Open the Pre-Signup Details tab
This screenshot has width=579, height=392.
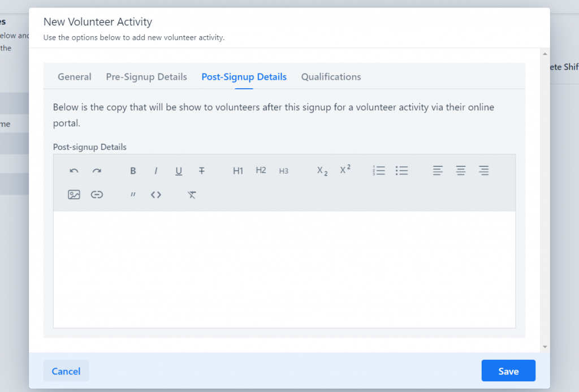coord(146,77)
